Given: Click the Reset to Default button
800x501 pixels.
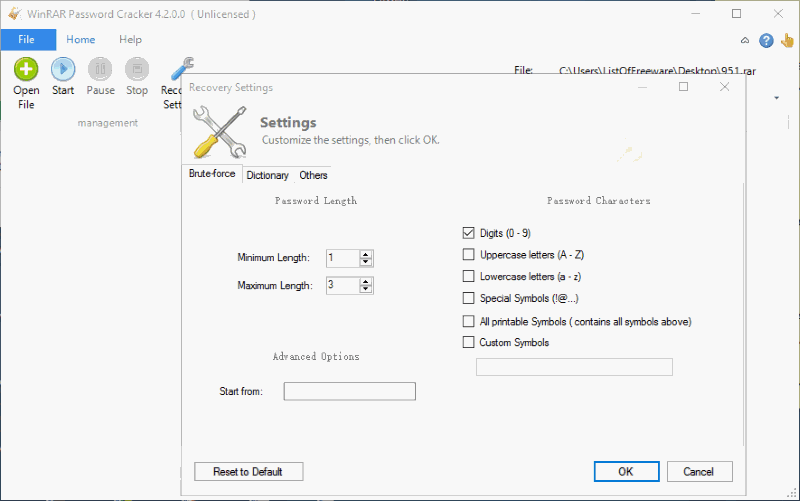Looking at the screenshot, I should [248, 471].
